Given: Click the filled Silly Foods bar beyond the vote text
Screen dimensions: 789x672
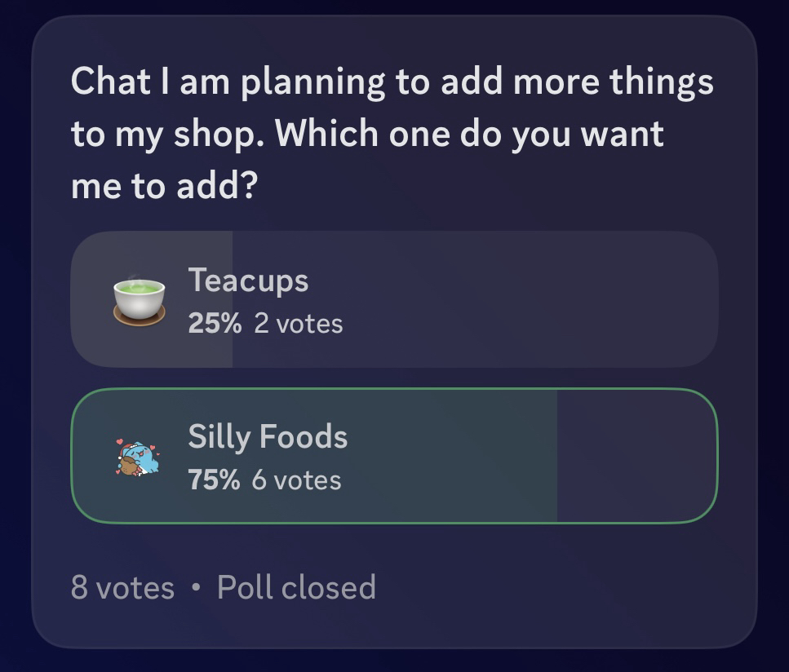Looking at the screenshot, I should point(457,457).
